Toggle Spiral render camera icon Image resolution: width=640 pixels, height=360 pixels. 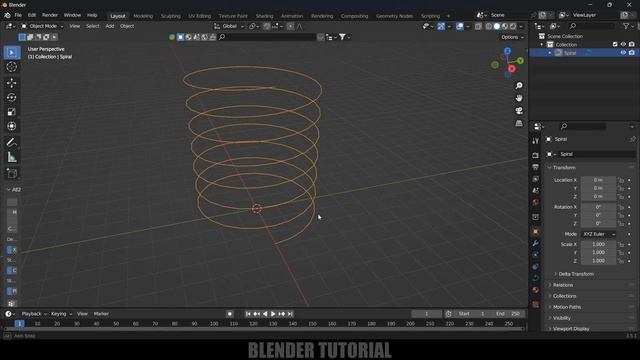[x=631, y=53]
